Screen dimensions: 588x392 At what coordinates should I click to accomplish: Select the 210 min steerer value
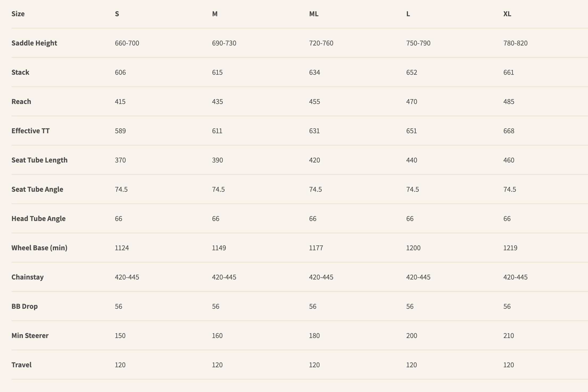tap(509, 336)
